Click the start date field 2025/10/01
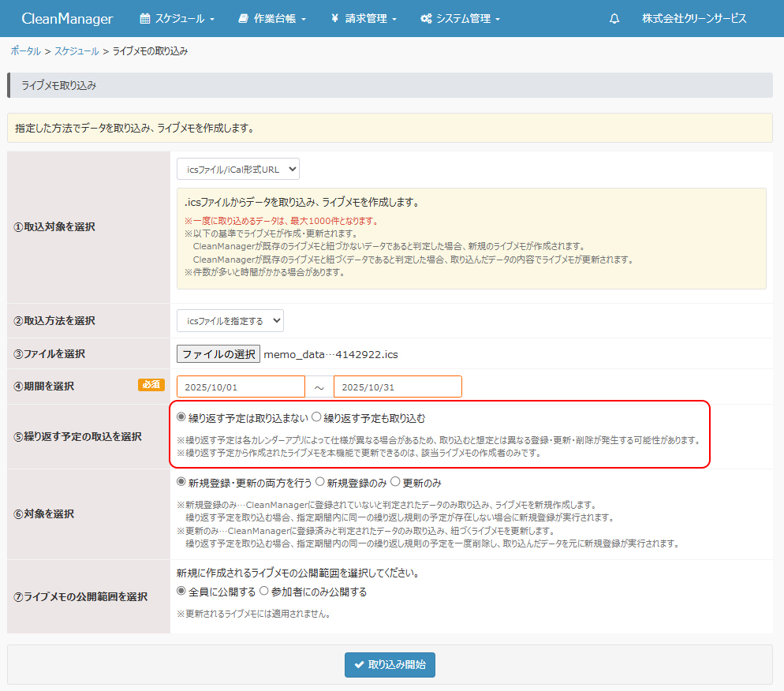The height and width of the screenshot is (691, 784). [x=241, y=387]
